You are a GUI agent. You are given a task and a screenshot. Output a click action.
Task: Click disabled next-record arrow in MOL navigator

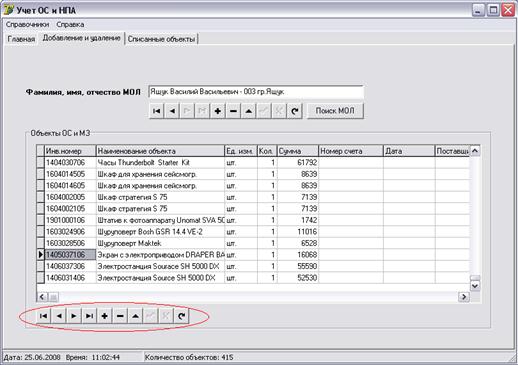pyautogui.click(x=187, y=111)
